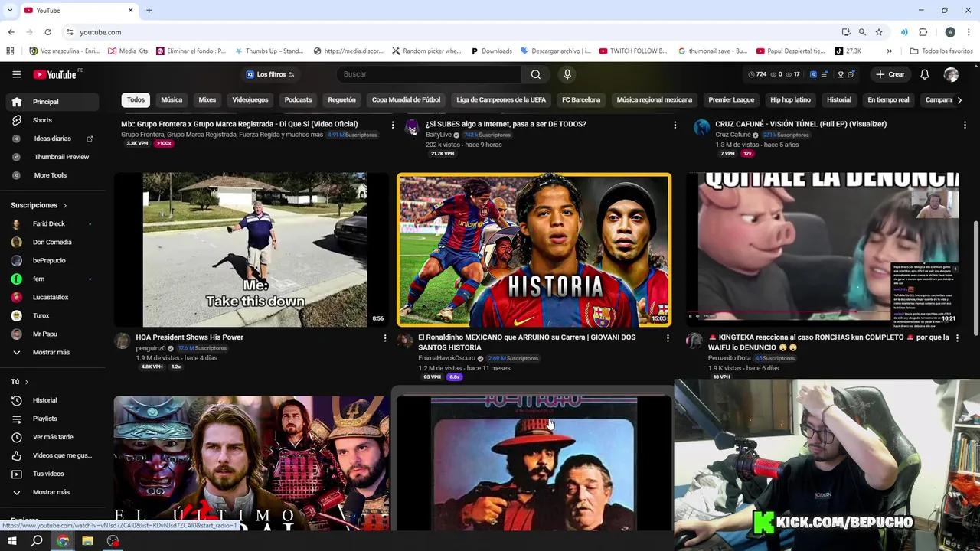Open the Shorts sidebar item
Viewport: 980px width, 551px height.
point(53,120)
